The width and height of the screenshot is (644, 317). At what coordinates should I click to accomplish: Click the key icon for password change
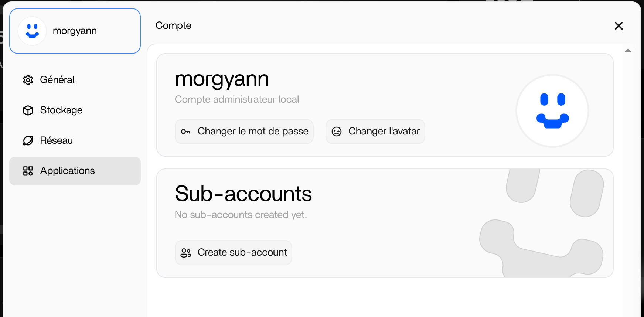185,132
